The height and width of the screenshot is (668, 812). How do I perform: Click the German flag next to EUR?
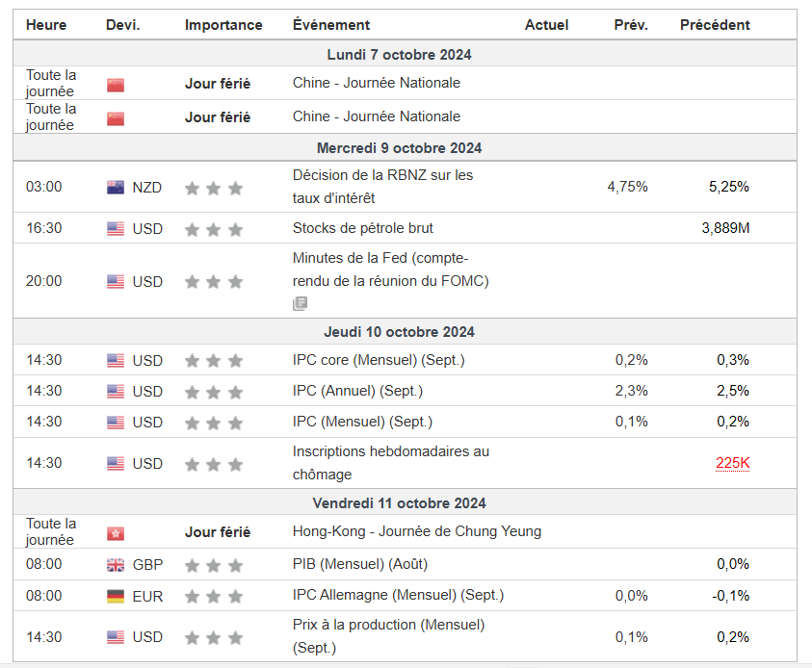click(116, 596)
